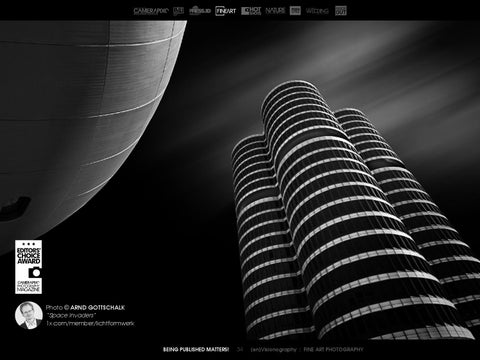
Task: Open the Sold Out icon at far right
Action: click(341, 11)
